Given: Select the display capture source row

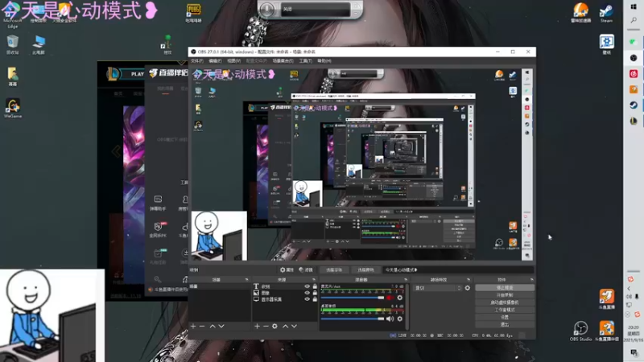Looking at the screenshot, I should point(286,299).
